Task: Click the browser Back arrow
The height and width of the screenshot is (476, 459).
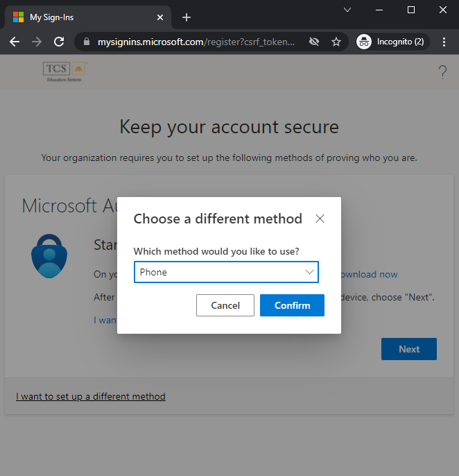Action: pyautogui.click(x=15, y=42)
